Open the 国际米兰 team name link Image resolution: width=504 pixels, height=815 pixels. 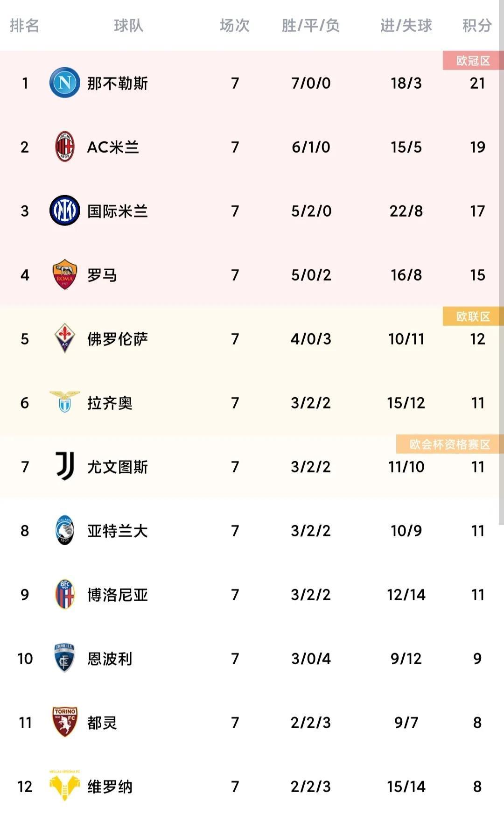pos(118,211)
